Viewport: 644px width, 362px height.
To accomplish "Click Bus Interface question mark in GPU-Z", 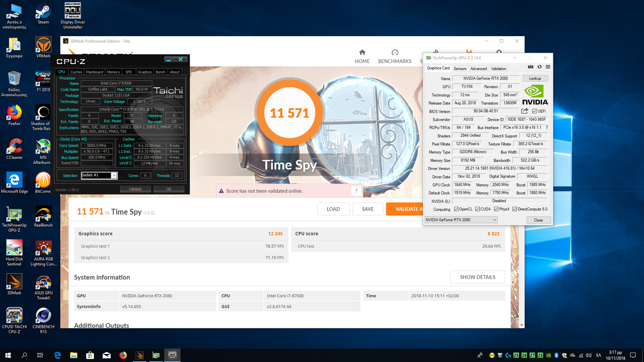I will point(547,128).
